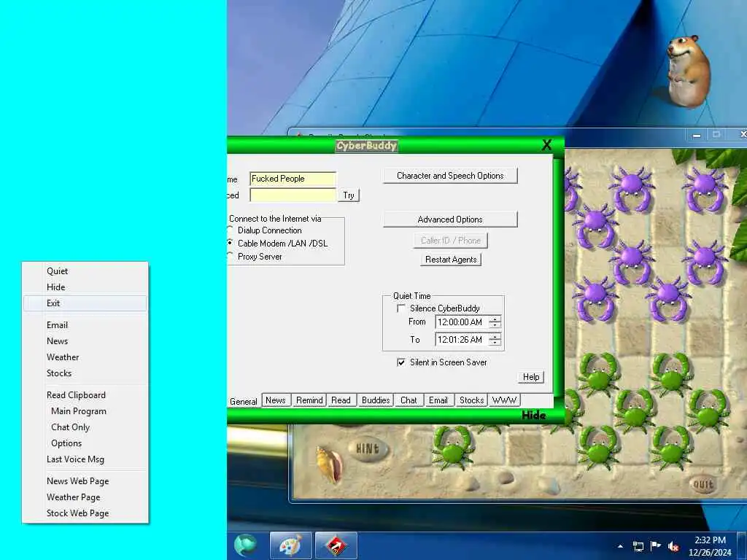Viewport: 747px width, 560px height.
Task: Open Advanced Options
Action: coord(450,219)
